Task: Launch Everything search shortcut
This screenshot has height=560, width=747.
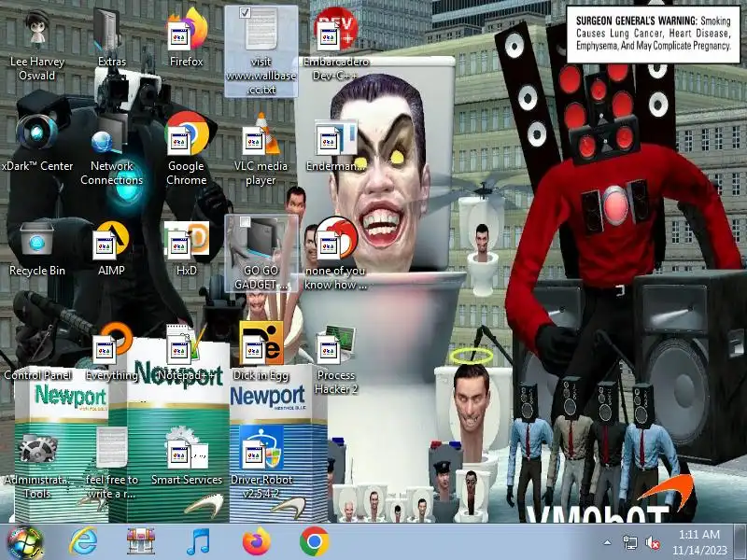Action: 111,353
